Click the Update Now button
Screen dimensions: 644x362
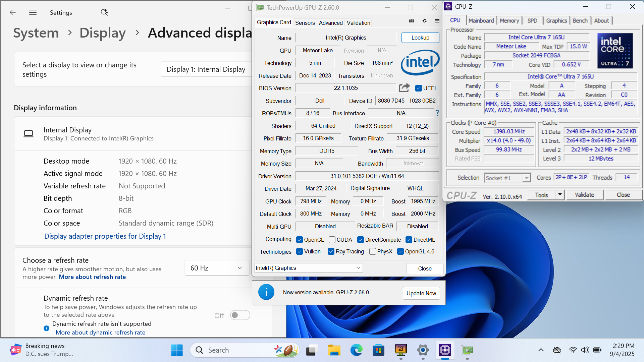pos(421,293)
